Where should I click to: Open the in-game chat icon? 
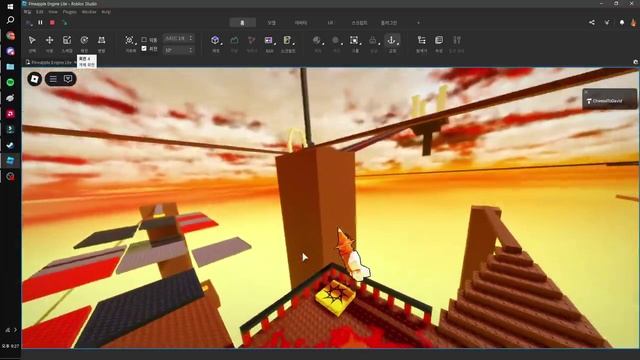tap(68, 79)
